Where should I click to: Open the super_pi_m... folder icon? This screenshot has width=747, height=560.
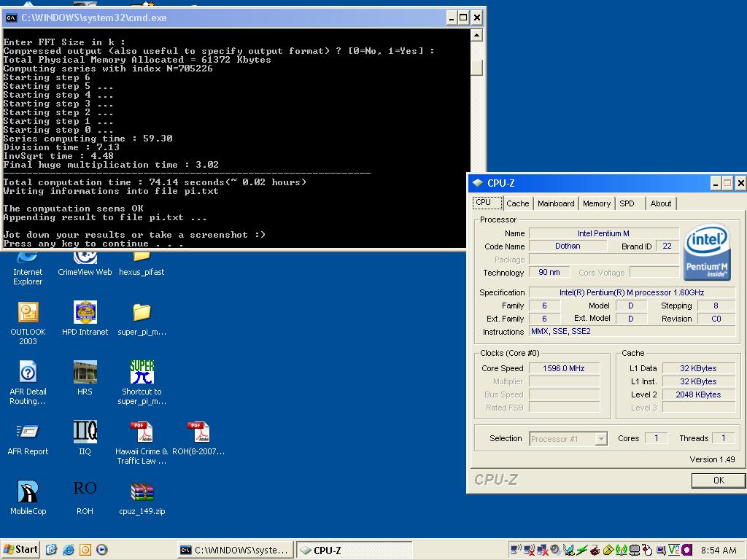tap(142, 318)
